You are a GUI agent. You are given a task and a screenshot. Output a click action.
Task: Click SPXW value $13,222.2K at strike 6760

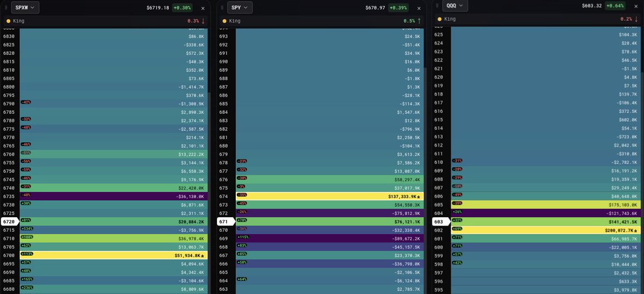[x=191, y=155]
